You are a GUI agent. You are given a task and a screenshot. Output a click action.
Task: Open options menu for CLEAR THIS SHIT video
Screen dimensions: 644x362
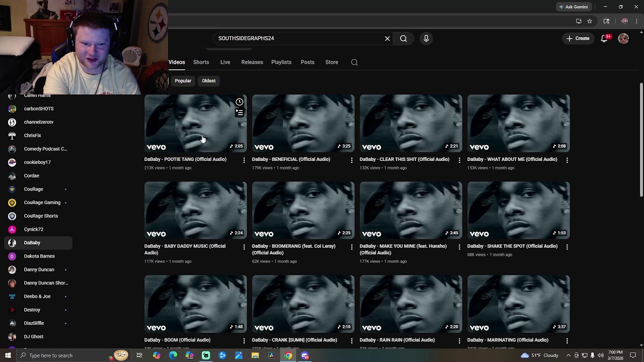[x=459, y=160]
